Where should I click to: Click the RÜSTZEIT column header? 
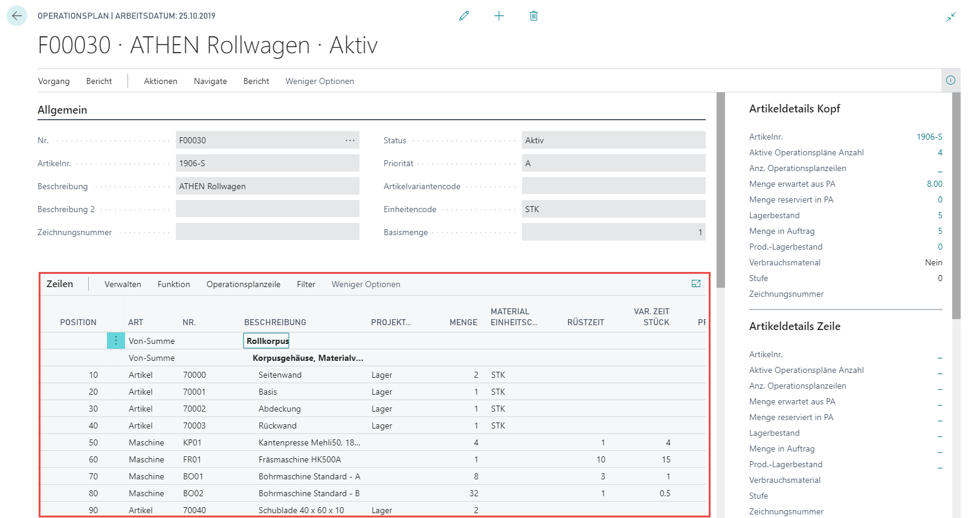point(585,322)
